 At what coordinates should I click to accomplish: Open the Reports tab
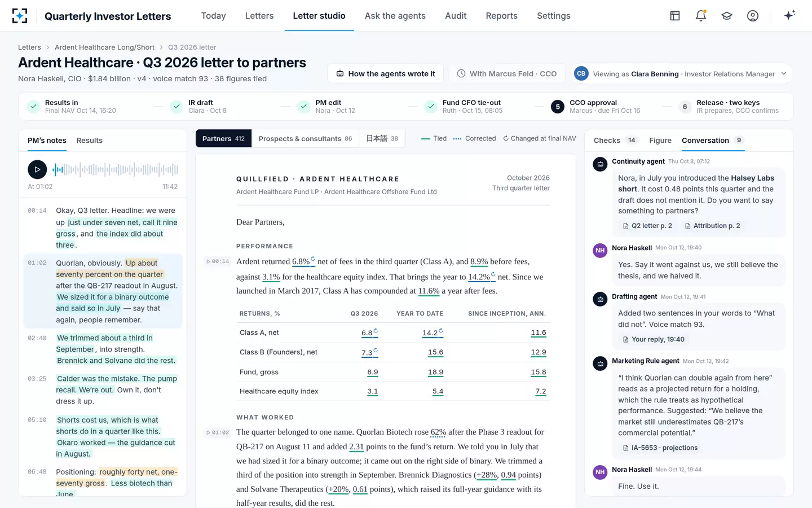501,16
